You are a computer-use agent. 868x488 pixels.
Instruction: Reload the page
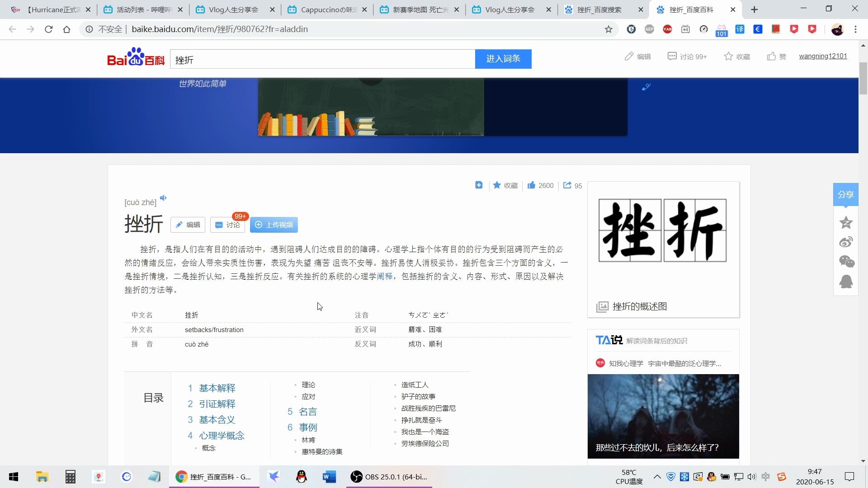tap(48, 29)
